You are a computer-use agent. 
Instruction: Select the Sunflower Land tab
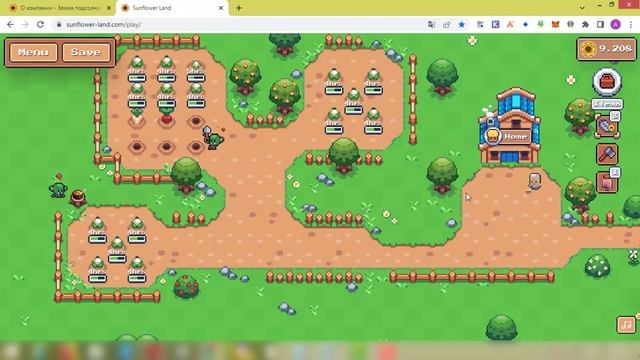(171, 8)
